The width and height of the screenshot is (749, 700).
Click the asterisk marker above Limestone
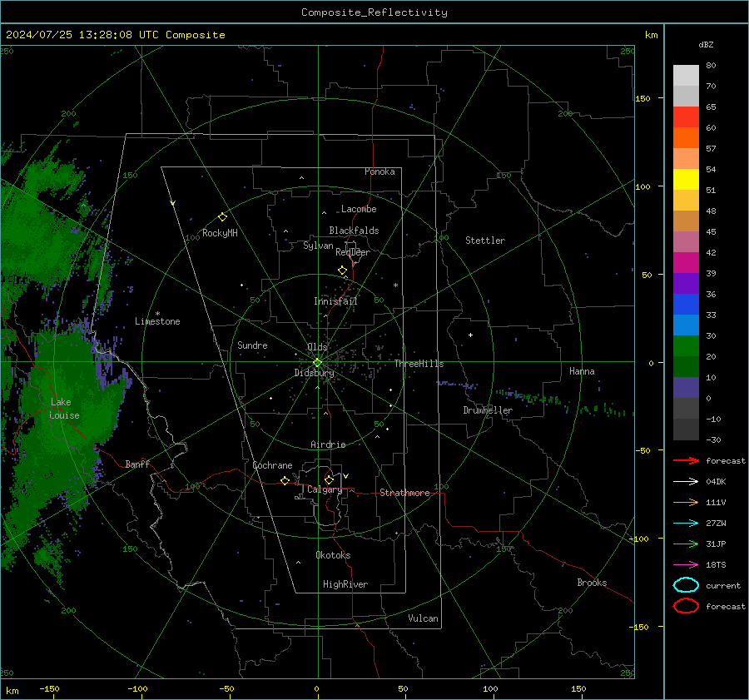pos(157,314)
